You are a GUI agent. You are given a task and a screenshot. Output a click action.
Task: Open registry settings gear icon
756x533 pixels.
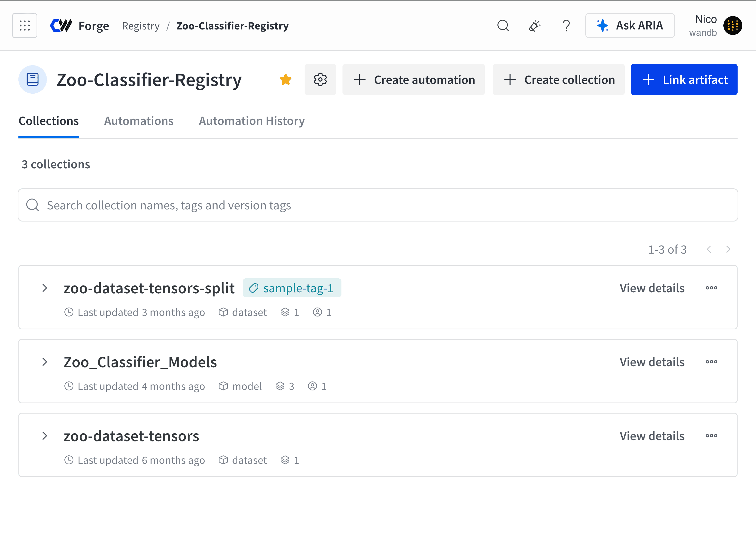point(320,80)
